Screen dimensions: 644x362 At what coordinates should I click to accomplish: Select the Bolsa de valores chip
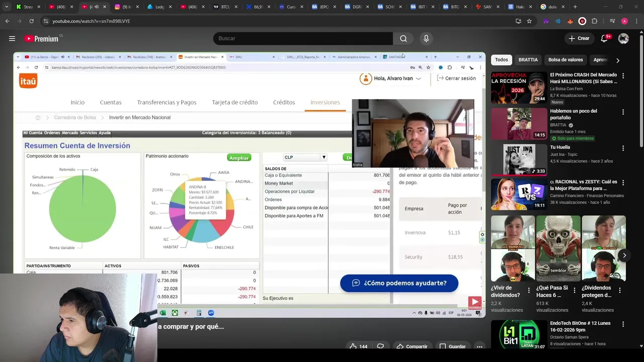tap(566, 60)
